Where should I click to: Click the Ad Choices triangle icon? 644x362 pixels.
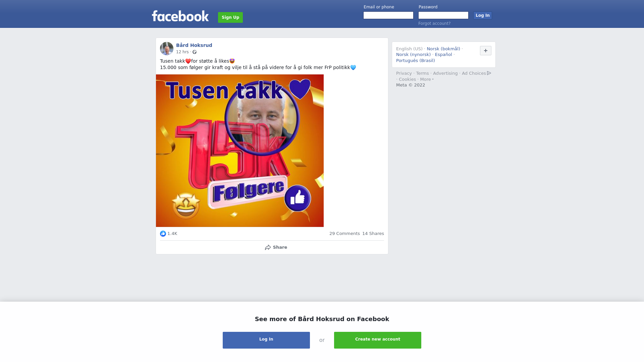[x=489, y=73]
